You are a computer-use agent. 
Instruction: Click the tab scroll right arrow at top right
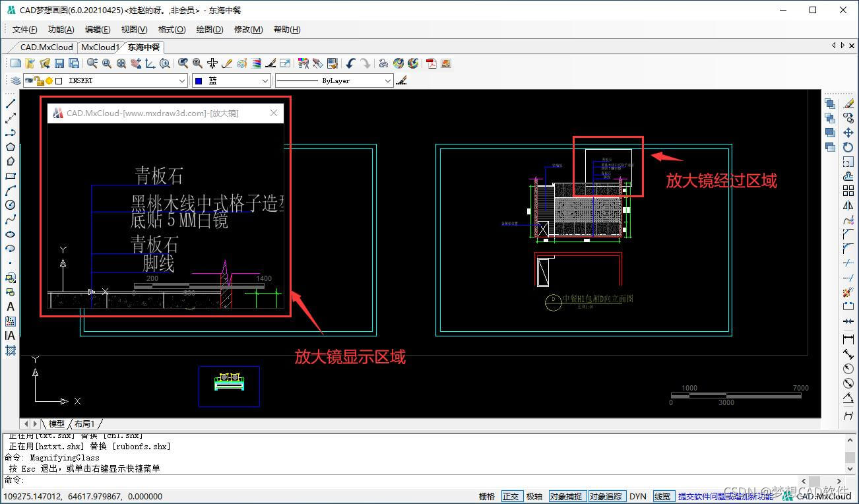click(x=843, y=46)
